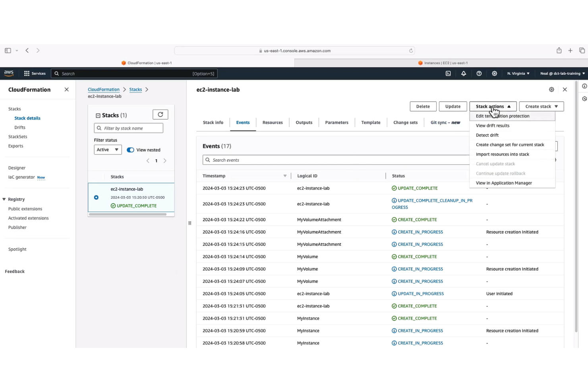Open the Git sync tab

[445, 123]
